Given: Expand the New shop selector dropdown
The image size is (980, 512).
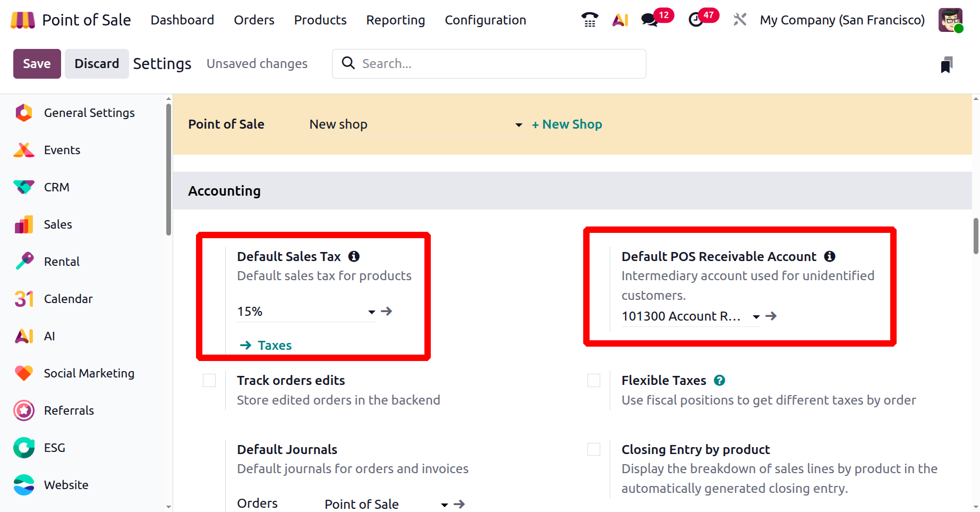Looking at the screenshot, I should pos(518,125).
